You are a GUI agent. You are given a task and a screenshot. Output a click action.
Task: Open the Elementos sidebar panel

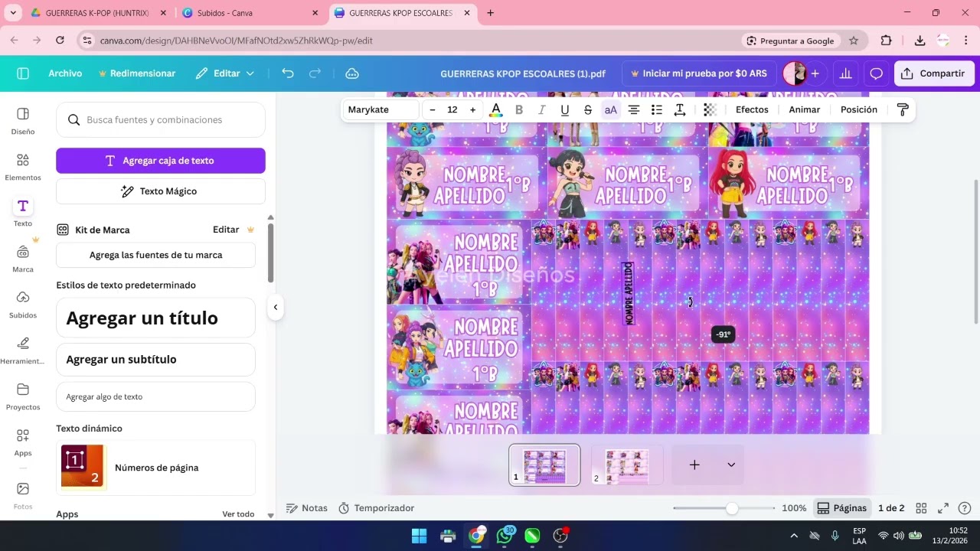click(x=23, y=167)
